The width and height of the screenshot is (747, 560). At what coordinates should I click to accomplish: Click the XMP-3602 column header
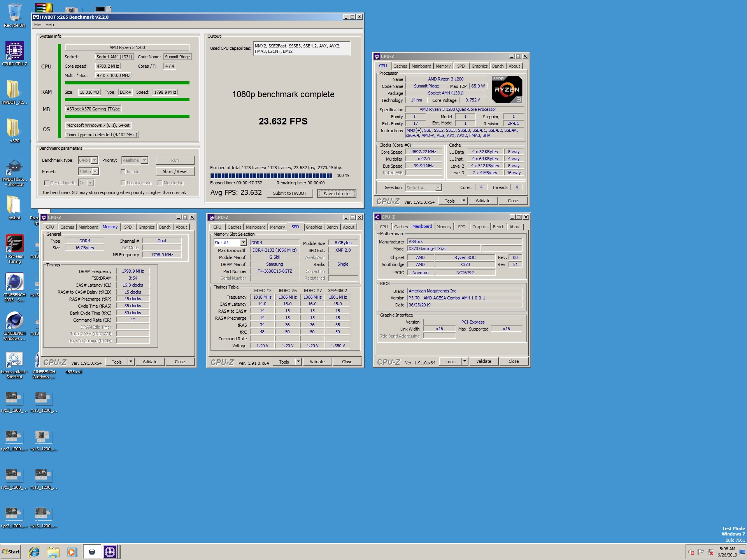coord(337,290)
